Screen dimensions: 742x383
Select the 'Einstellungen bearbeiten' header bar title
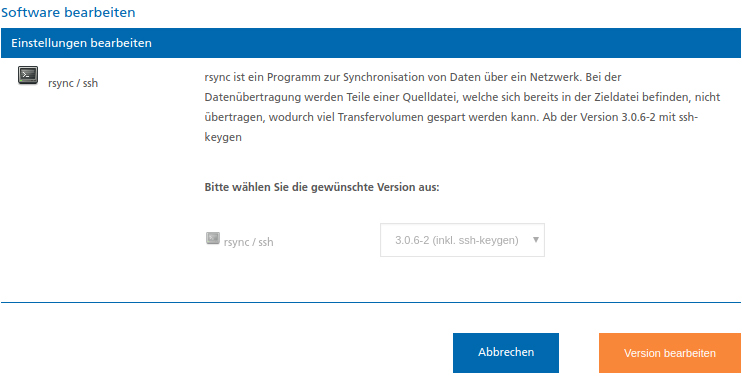point(81,43)
